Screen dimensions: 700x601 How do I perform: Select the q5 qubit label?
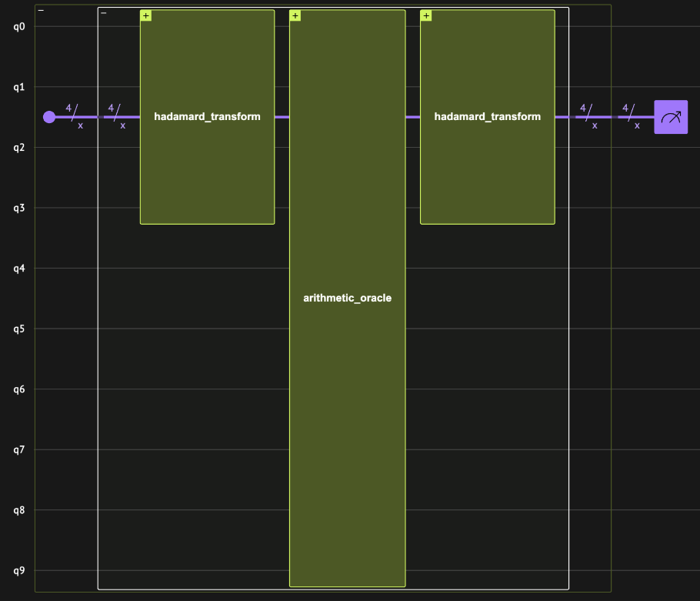[x=19, y=329]
